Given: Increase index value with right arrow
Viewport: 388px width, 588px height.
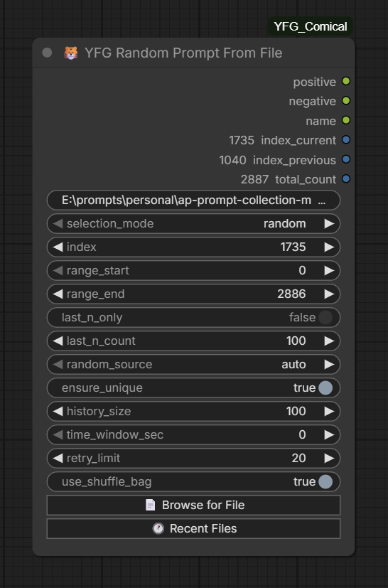Looking at the screenshot, I should click(330, 247).
